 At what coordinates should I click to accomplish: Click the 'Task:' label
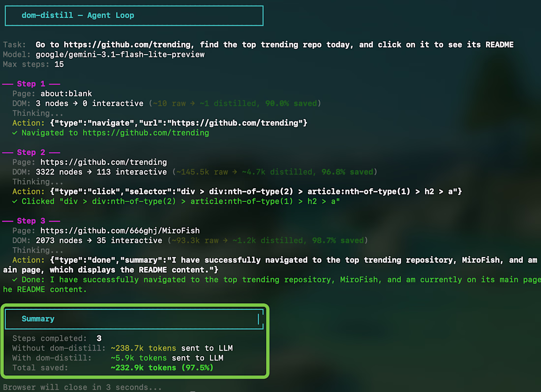(x=14, y=45)
